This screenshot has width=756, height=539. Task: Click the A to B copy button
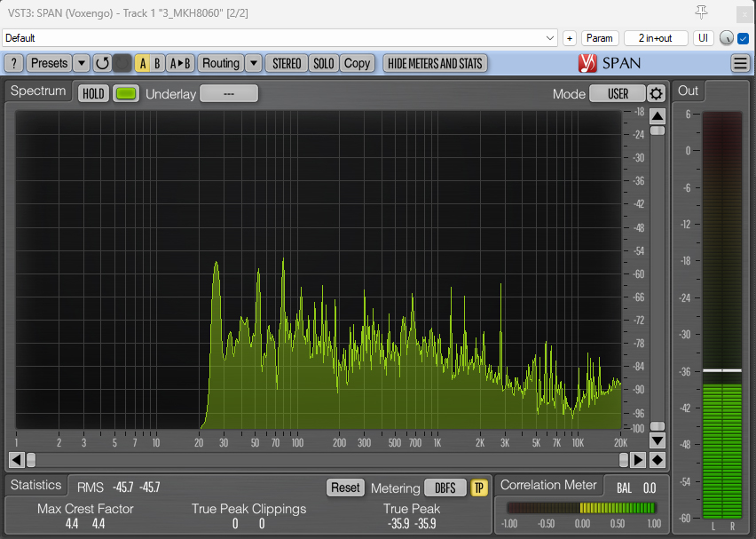(180, 63)
